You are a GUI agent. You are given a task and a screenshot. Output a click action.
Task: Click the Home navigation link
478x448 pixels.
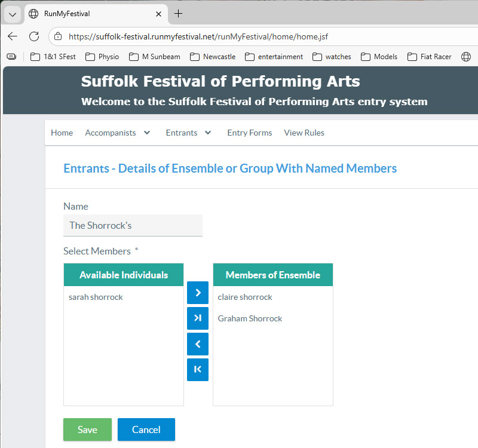[x=62, y=133]
